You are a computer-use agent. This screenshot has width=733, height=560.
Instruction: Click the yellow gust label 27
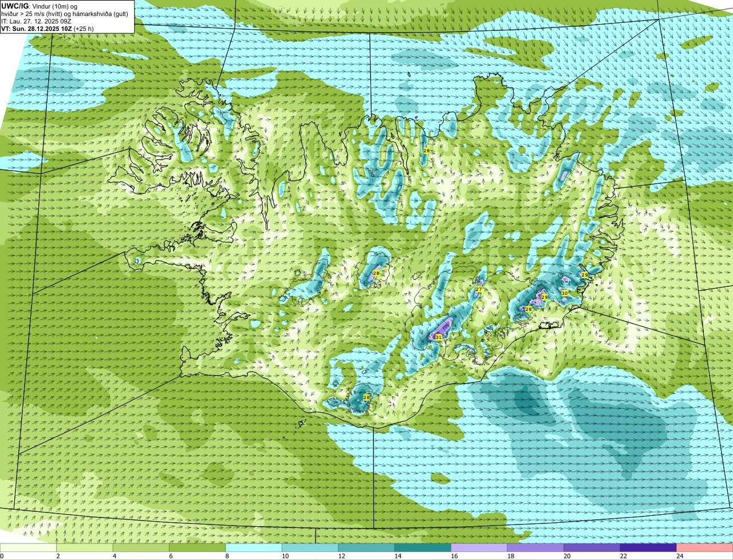click(478, 290)
